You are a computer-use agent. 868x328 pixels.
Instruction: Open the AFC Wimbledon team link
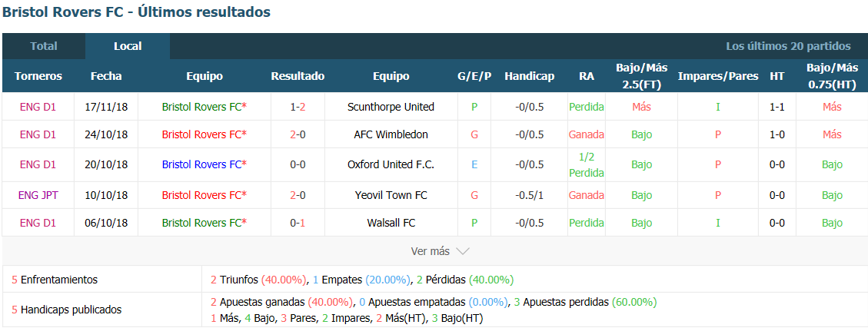391,134
